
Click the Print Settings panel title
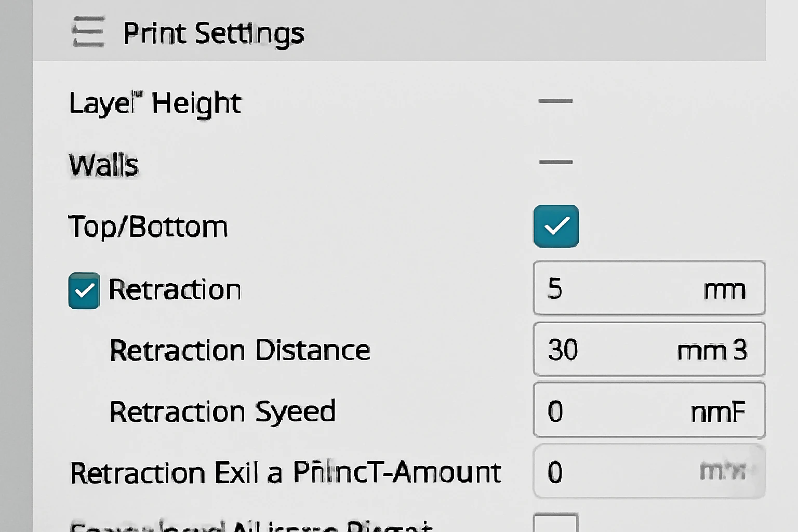[213, 33]
